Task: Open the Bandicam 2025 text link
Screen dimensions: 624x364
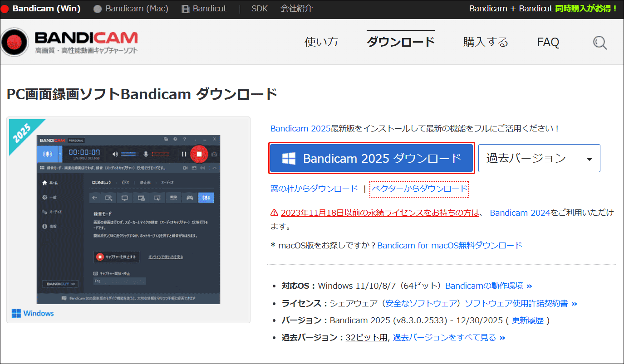Action: (300, 129)
